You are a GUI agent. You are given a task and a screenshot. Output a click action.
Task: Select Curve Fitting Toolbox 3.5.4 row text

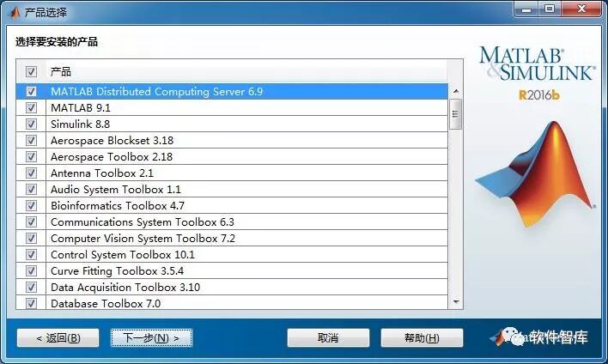[117, 271]
